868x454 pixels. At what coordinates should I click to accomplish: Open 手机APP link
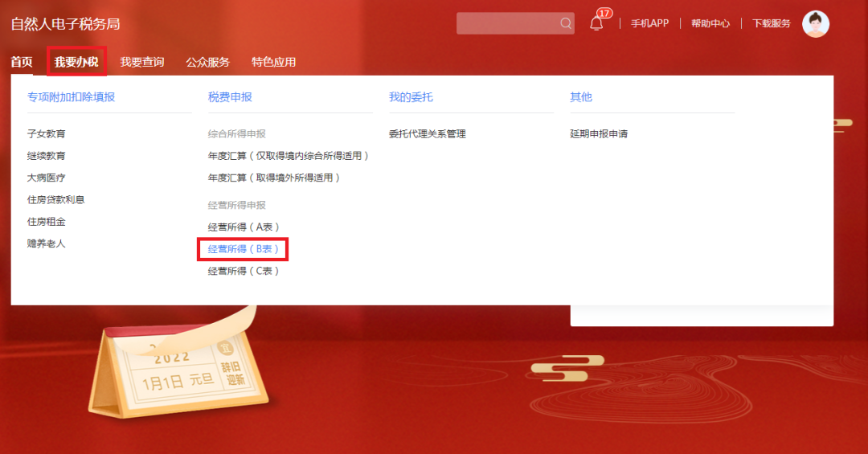coord(650,23)
